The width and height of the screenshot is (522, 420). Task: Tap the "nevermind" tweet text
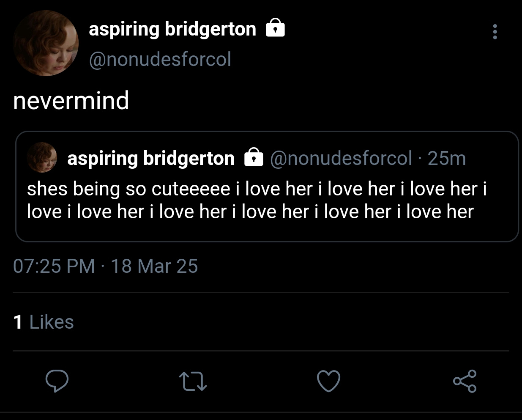(71, 101)
